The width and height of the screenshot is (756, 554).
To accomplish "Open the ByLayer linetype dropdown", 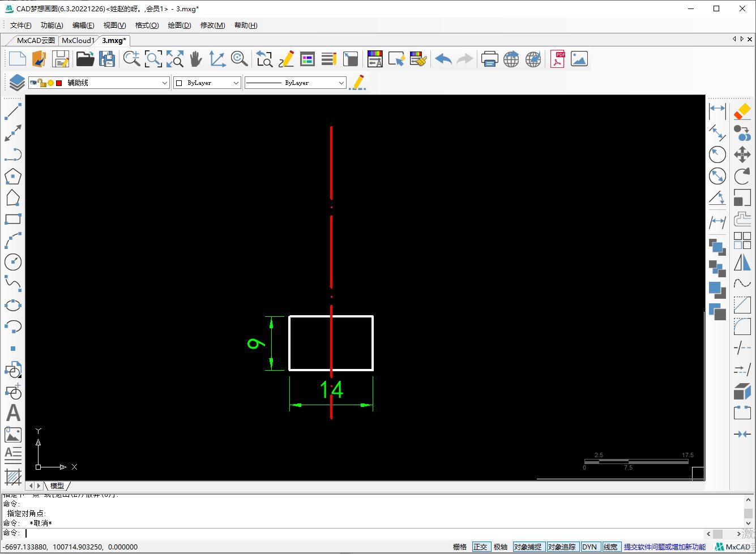I will [342, 83].
